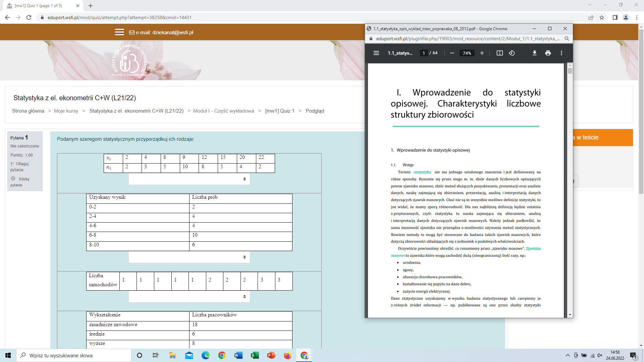Open dropdown under the xi ni table
The image size is (644, 362).
tap(189, 179)
